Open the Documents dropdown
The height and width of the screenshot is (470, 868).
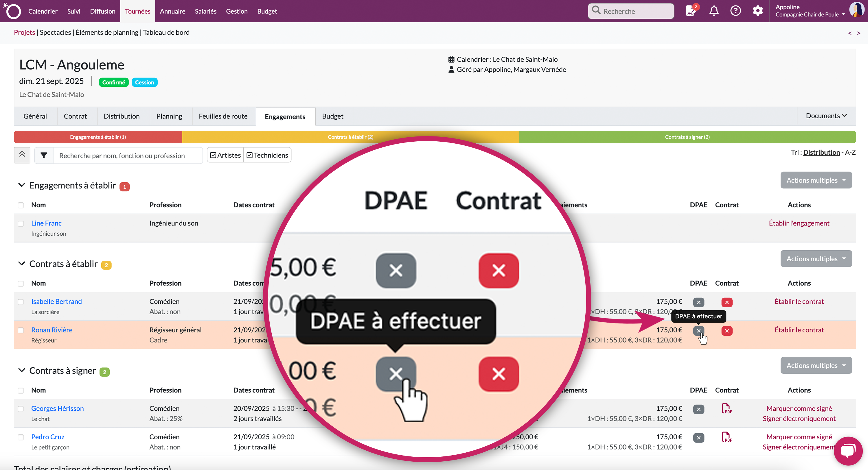(826, 116)
